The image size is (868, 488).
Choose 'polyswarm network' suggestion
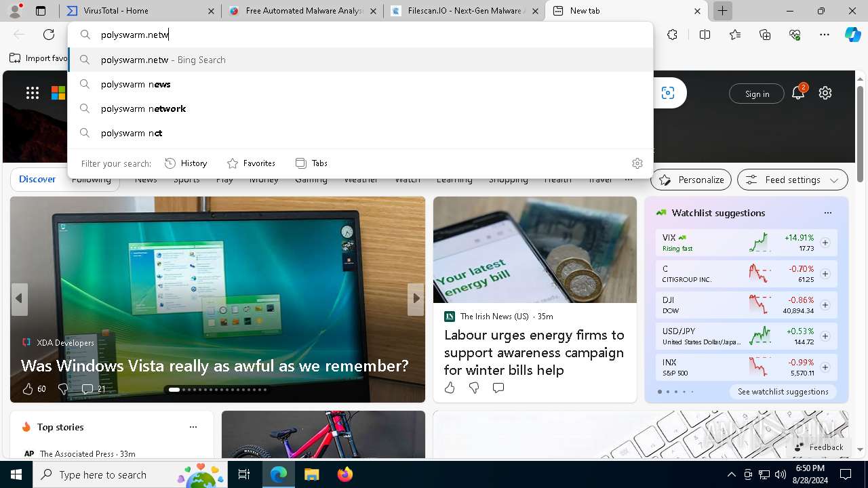click(361, 108)
